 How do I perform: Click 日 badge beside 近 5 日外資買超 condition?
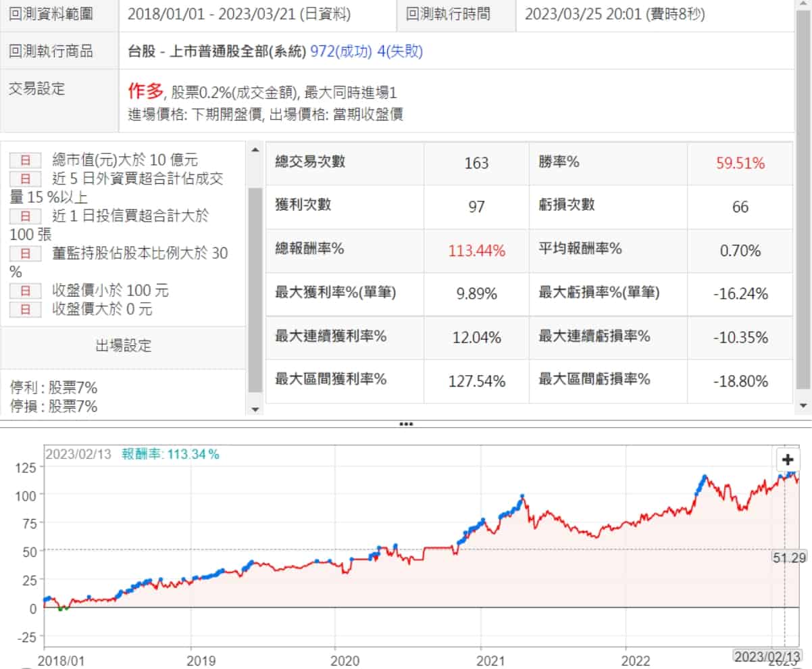point(26,179)
